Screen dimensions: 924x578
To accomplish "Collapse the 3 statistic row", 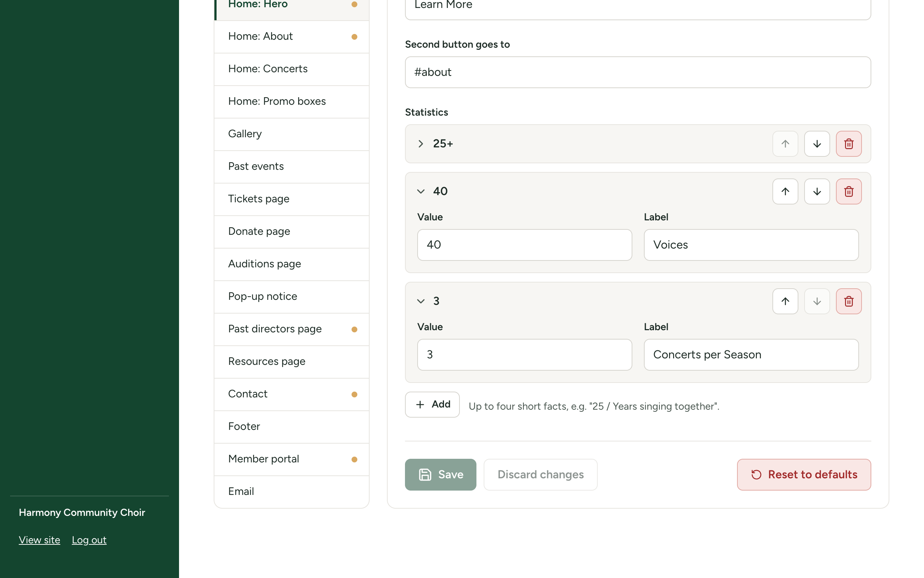I will point(420,301).
